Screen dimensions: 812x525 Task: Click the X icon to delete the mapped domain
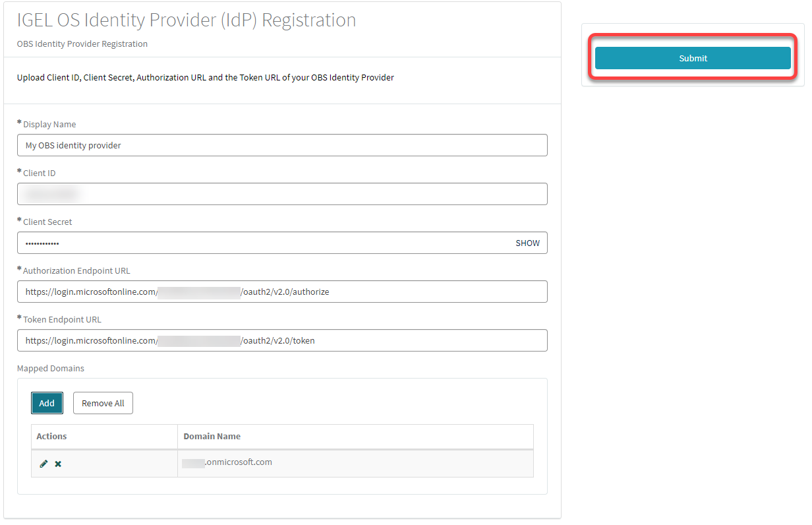point(58,463)
